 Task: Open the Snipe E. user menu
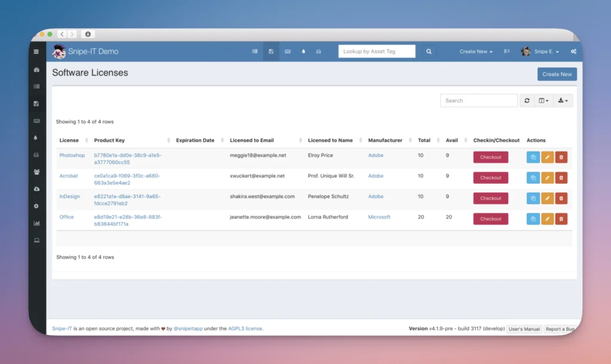[x=541, y=52]
